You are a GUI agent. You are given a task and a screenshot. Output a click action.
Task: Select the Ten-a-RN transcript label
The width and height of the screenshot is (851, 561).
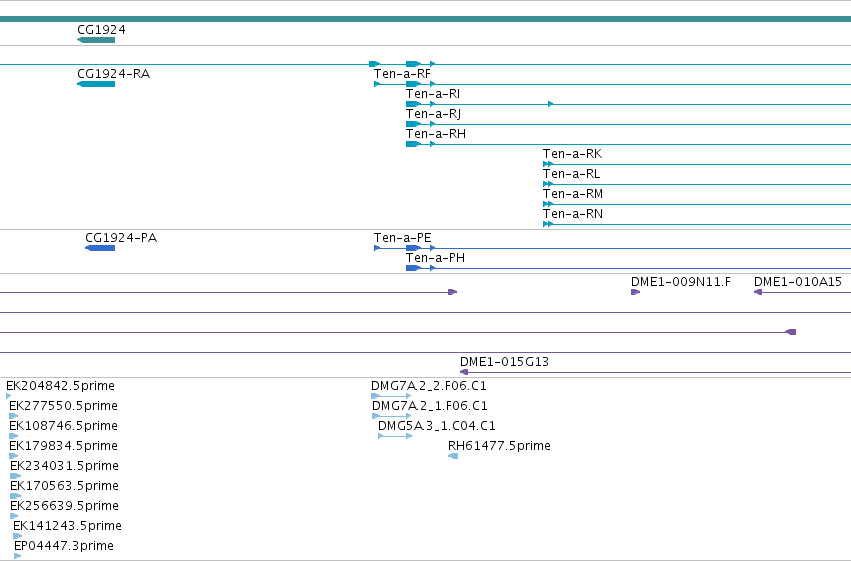click(x=573, y=214)
